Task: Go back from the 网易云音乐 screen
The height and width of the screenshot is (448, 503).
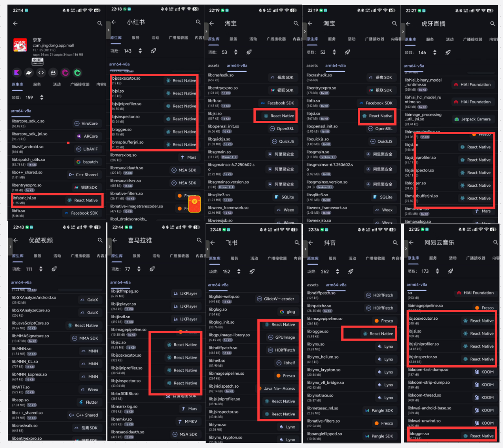Action: pyautogui.click(x=411, y=242)
